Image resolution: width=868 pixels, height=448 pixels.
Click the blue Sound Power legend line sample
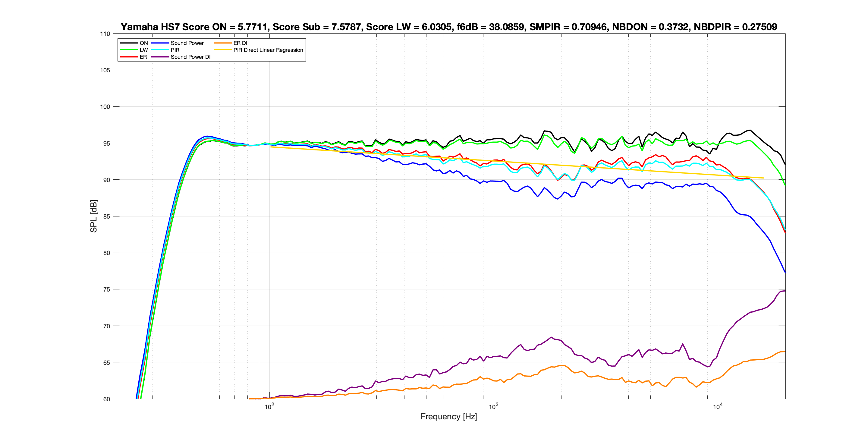[160, 43]
